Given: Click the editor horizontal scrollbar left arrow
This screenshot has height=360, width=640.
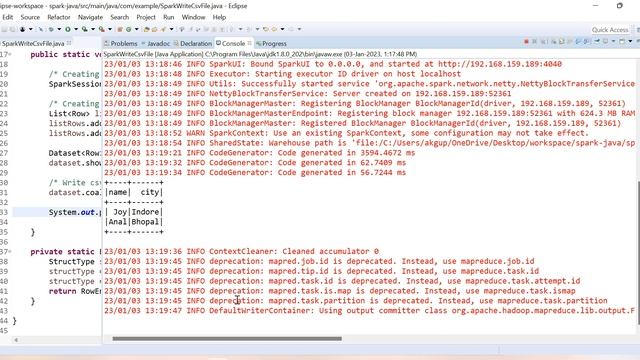Looking at the screenshot, I should pyautogui.click(x=16, y=340).
